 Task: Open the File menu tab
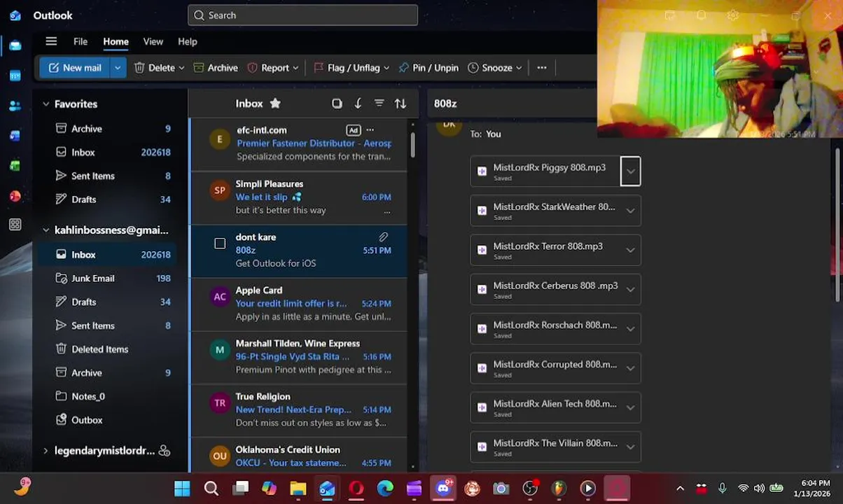click(x=81, y=41)
